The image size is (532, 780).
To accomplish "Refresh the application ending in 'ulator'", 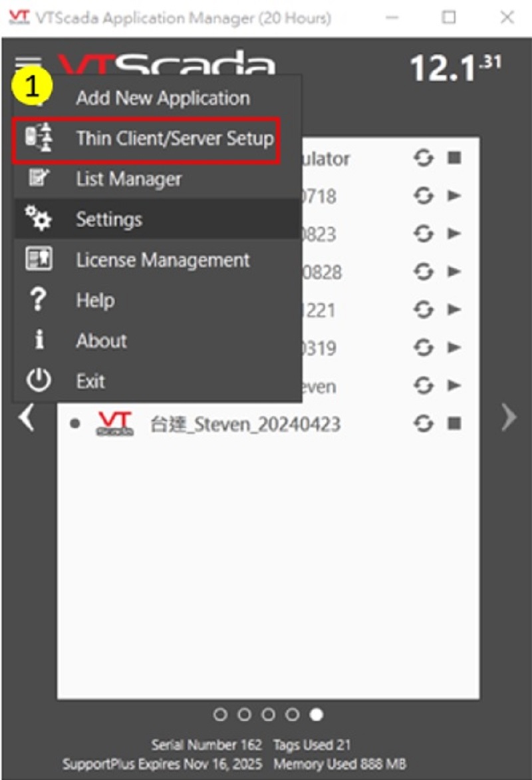I will click(x=423, y=158).
